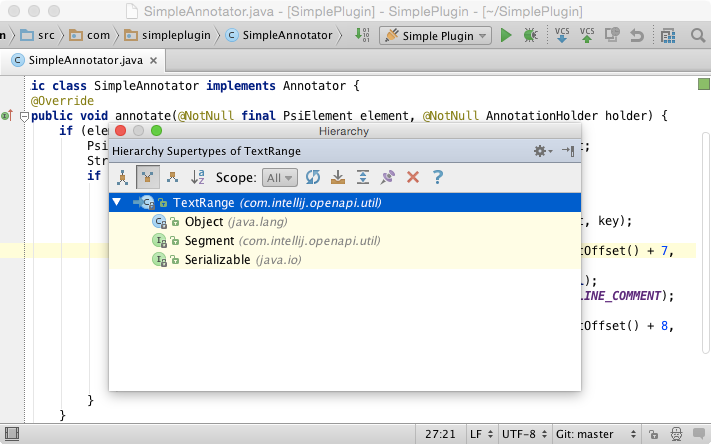
Task: Revert changes with the undo arrow
Action: (637, 35)
